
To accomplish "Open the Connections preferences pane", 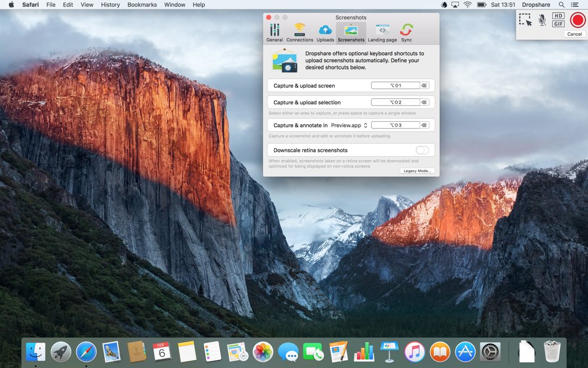I will click(300, 33).
